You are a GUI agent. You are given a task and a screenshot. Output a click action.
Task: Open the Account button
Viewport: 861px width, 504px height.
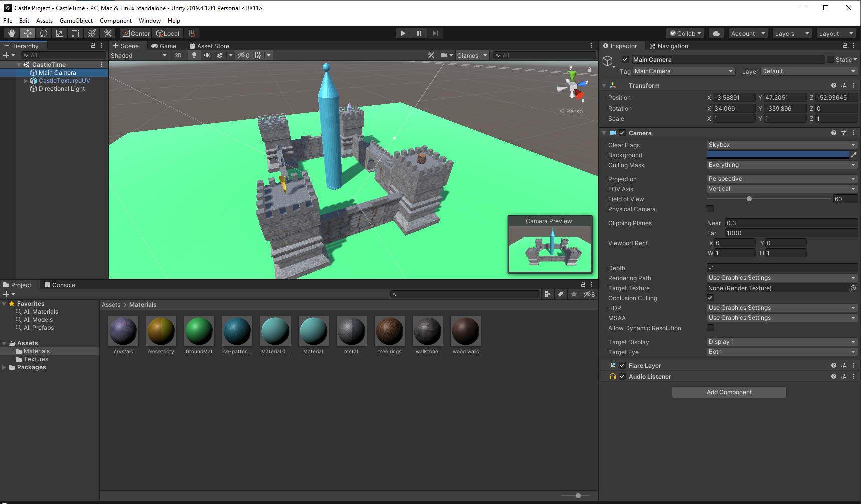748,33
